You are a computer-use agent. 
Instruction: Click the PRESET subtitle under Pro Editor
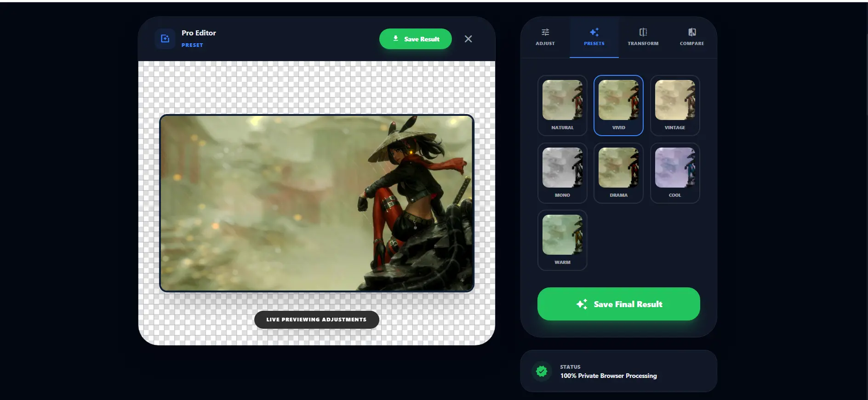click(x=192, y=45)
